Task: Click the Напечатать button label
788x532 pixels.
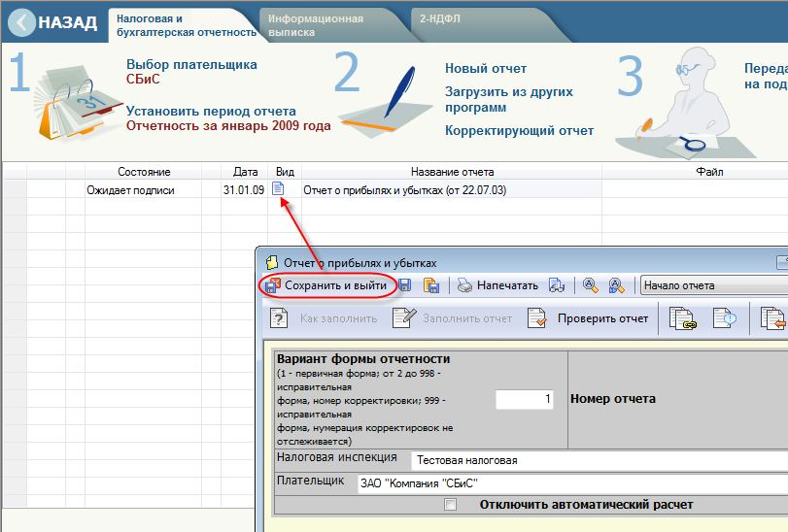Action: point(507,285)
